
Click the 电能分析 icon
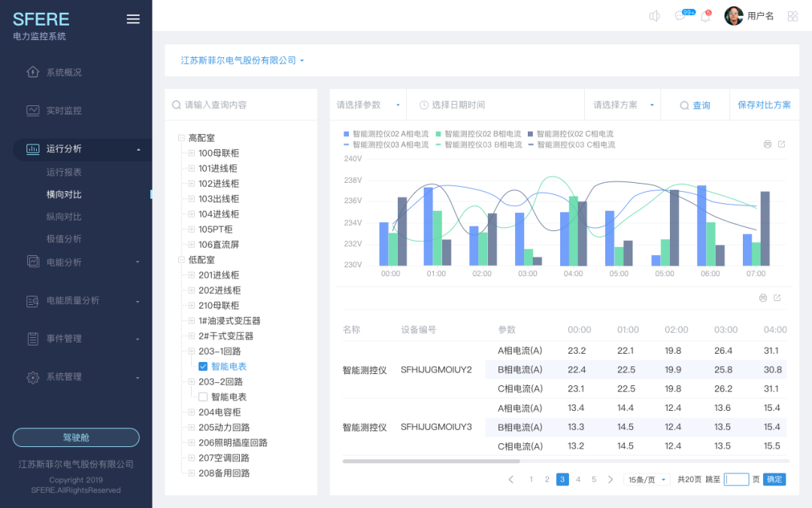click(x=32, y=262)
